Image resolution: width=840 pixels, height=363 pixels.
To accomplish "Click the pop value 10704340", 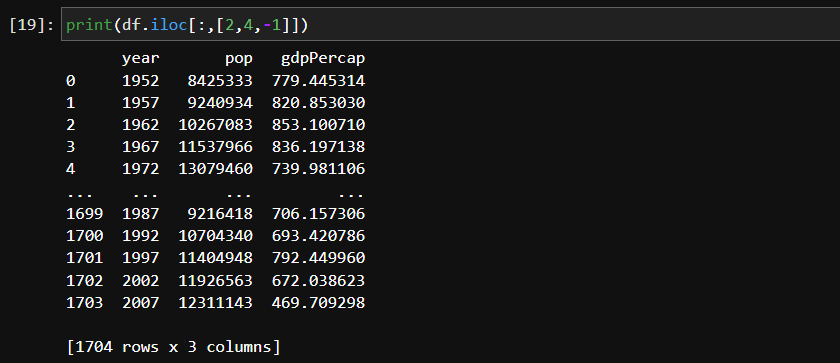I will [215, 236].
